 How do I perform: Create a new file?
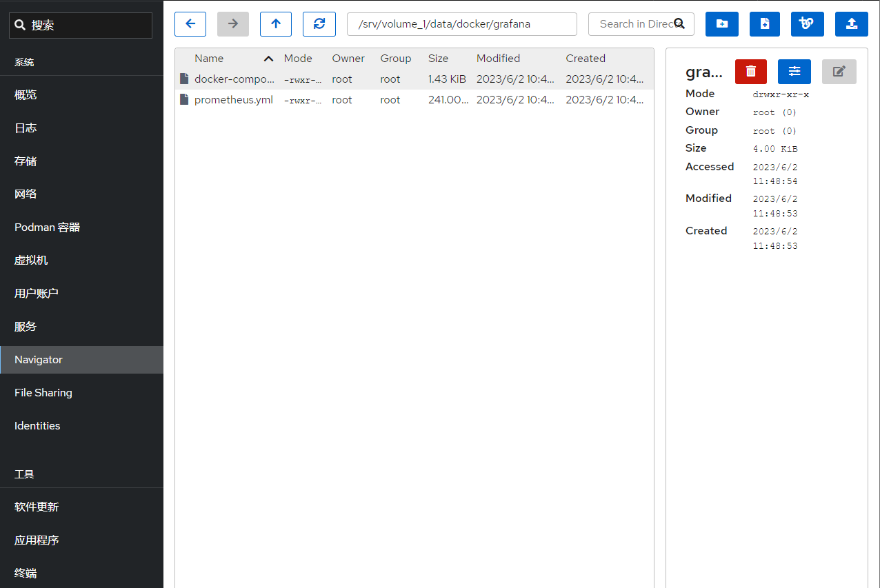coord(764,24)
